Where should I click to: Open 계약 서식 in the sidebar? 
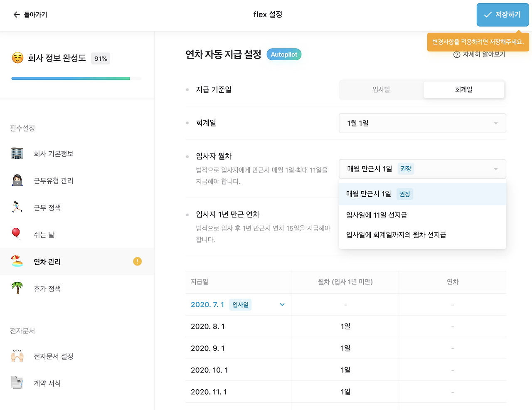(x=77, y=383)
